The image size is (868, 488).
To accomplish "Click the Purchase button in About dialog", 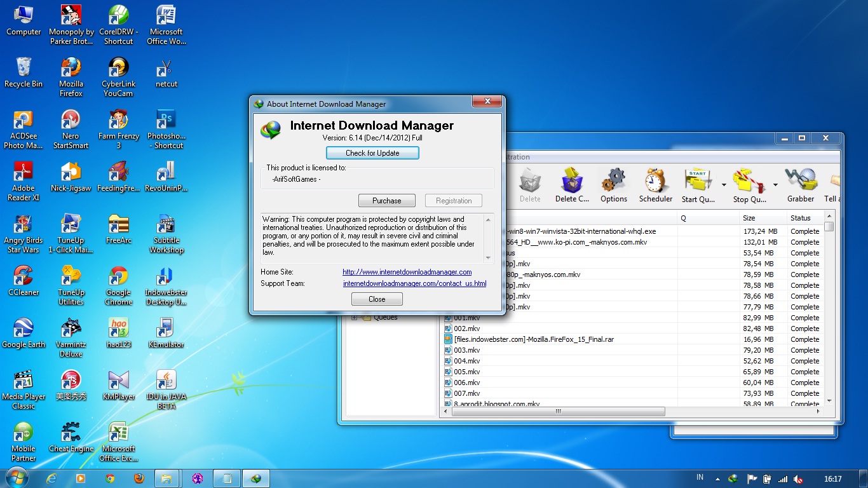I will coord(387,201).
